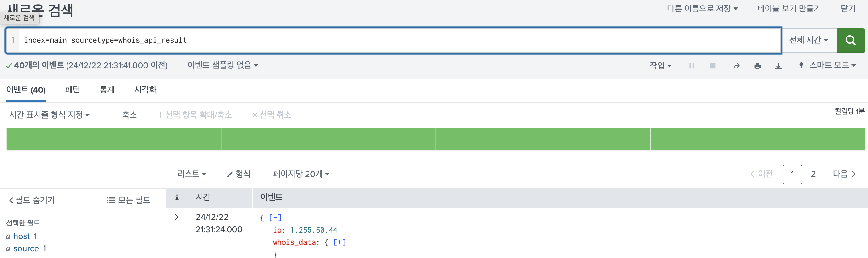
Task: Select the first green timeline bar
Action: [x=113, y=139]
